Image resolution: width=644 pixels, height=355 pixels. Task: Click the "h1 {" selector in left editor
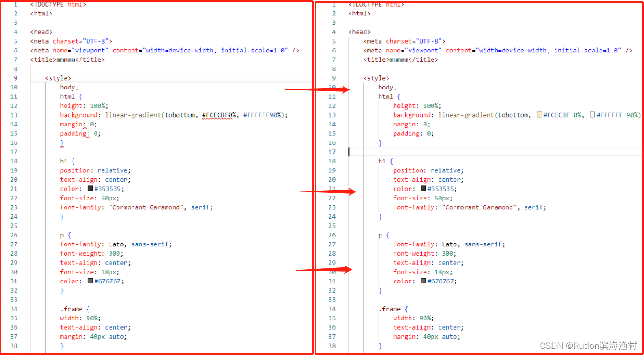(x=67, y=161)
